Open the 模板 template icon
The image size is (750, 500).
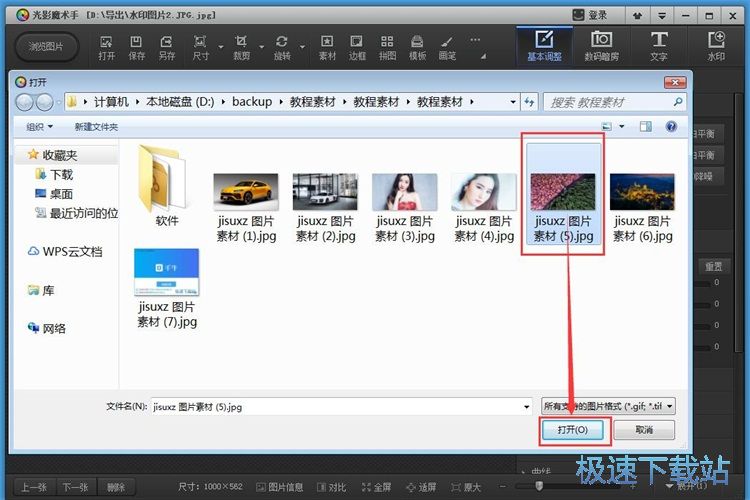tap(417, 48)
